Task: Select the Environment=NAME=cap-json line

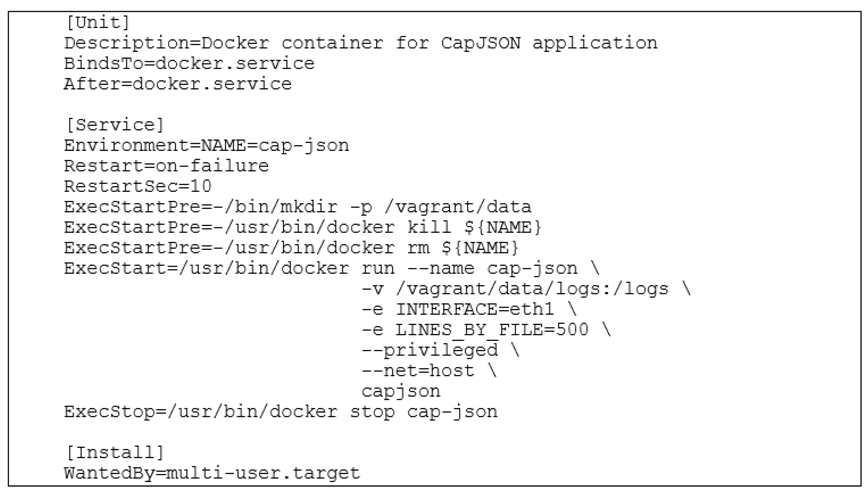Action: 206,146
